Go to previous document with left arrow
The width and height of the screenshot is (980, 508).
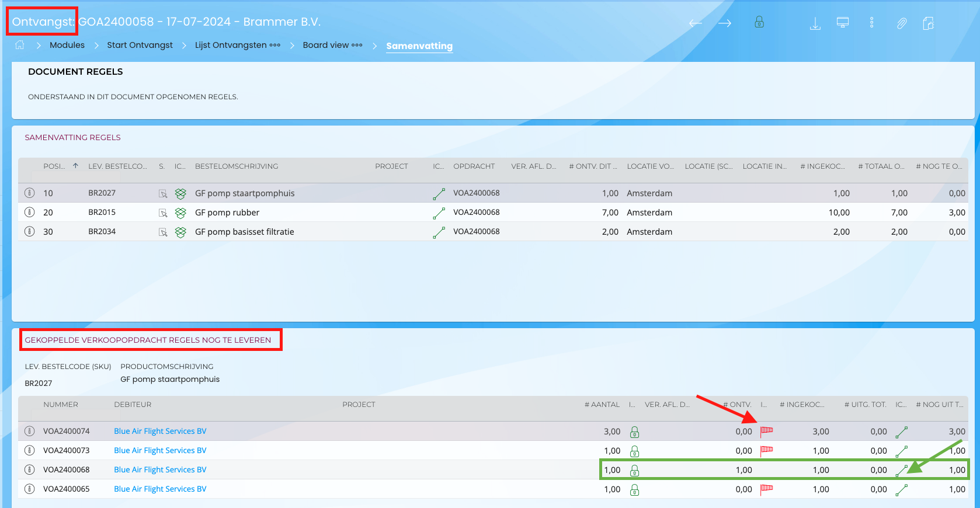tap(695, 23)
